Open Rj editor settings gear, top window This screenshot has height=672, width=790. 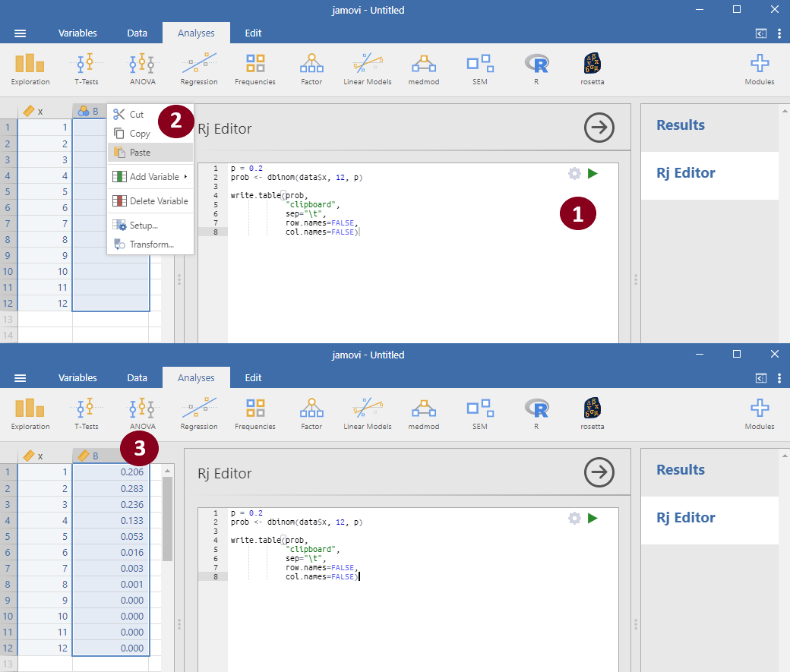pos(574,174)
